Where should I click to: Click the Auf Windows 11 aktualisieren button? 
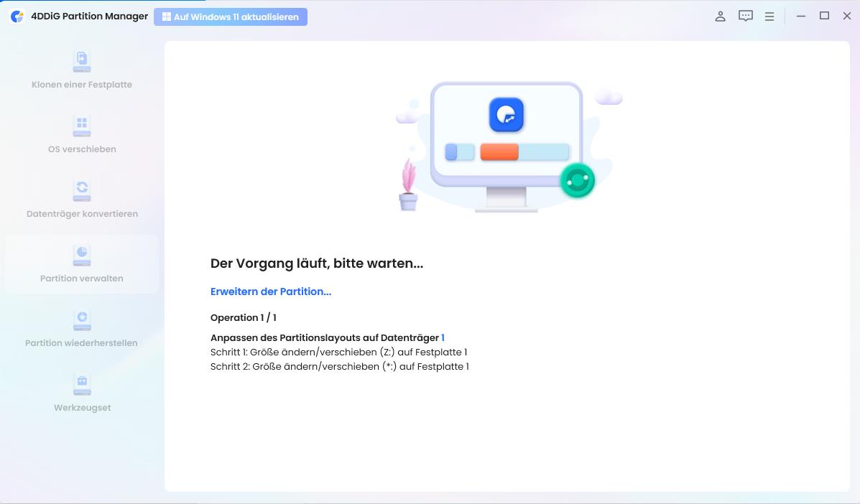coord(231,17)
